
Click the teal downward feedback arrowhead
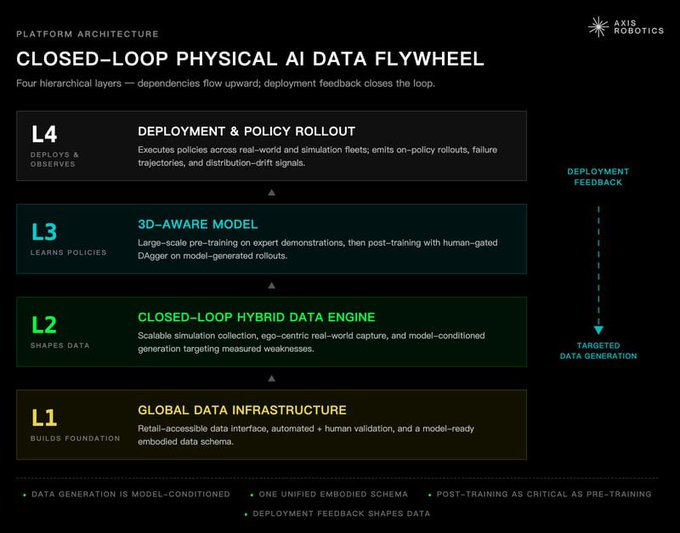[x=598, y=330]
